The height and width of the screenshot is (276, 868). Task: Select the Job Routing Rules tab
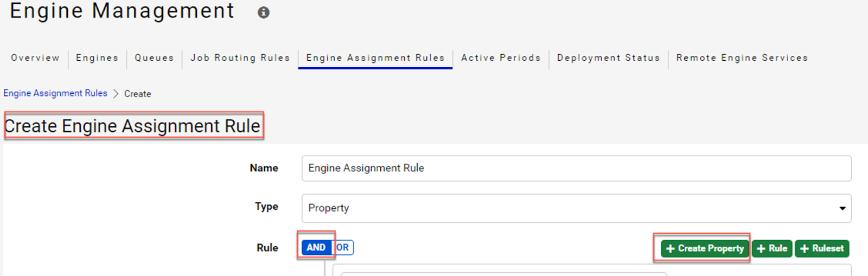[x=240, y=58]
